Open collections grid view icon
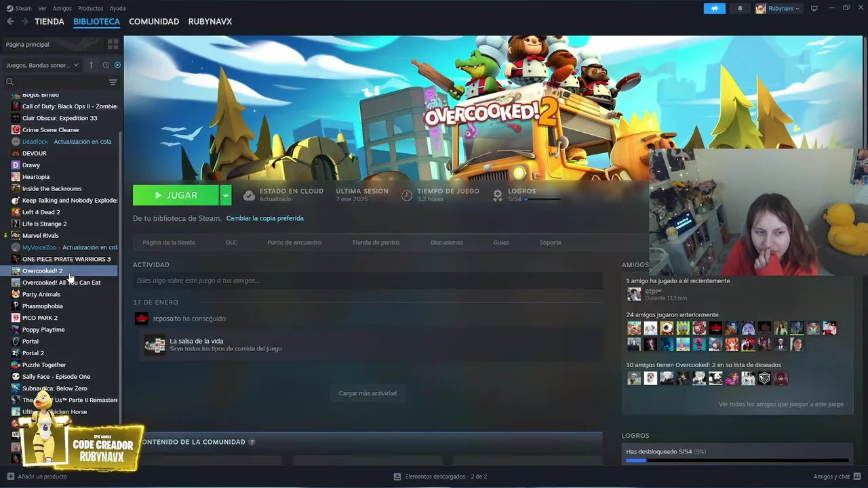The width and height of the screenshot is (868, 488). [x=113, y=44]
